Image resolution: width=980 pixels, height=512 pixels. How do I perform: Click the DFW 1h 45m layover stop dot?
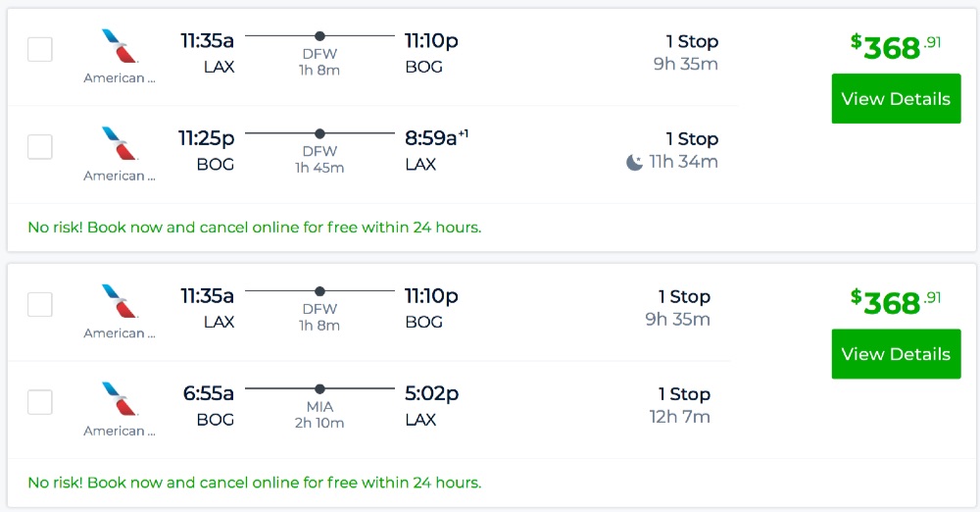click(x=319, y=133)
